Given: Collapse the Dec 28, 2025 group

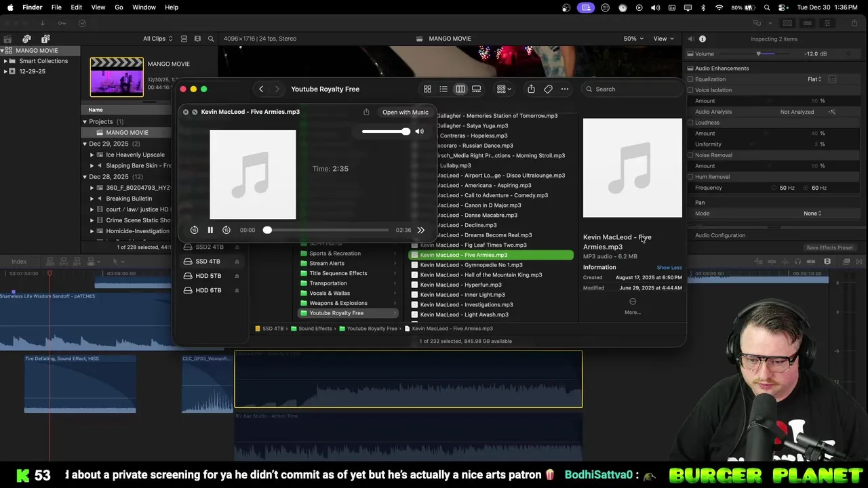Looking at the screenshot, I should [x=85, y=177].
